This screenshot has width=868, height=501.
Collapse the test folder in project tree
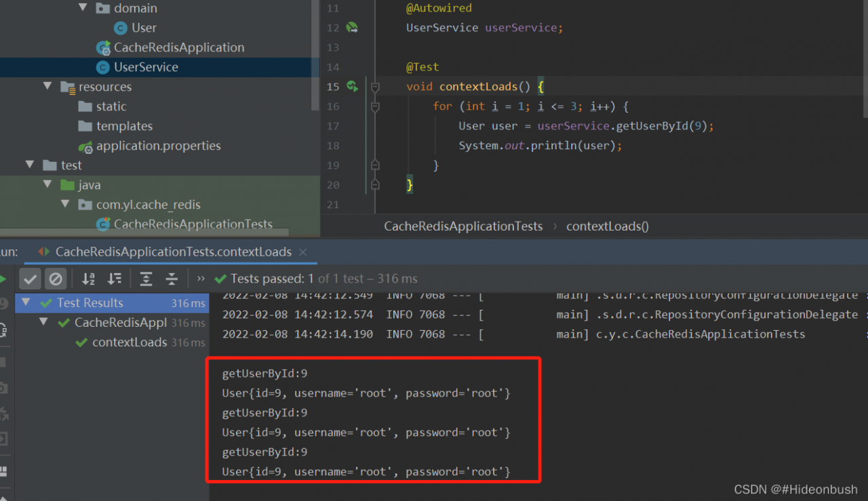coord(30,165)
